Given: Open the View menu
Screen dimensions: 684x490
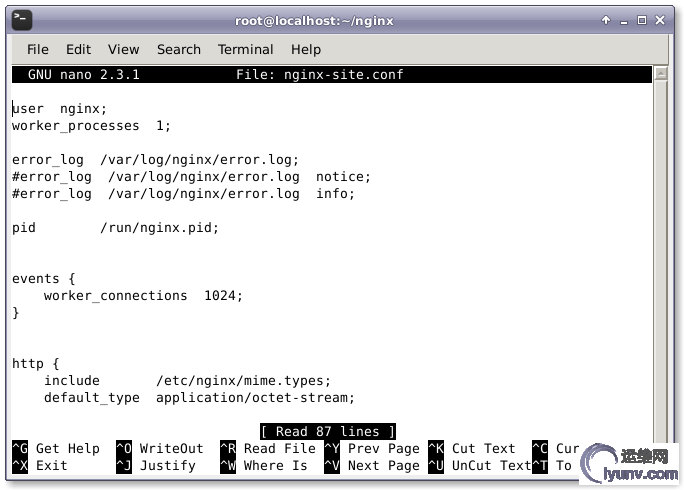Looking at the screenshot, I should coord(123,49).
